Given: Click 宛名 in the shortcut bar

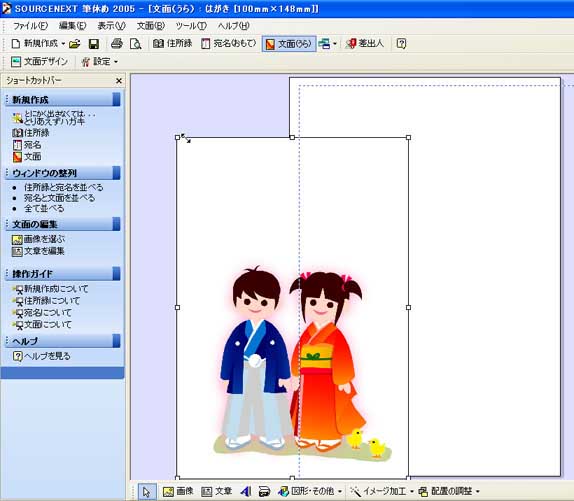Looking at the screenshot, I should 27,145.
